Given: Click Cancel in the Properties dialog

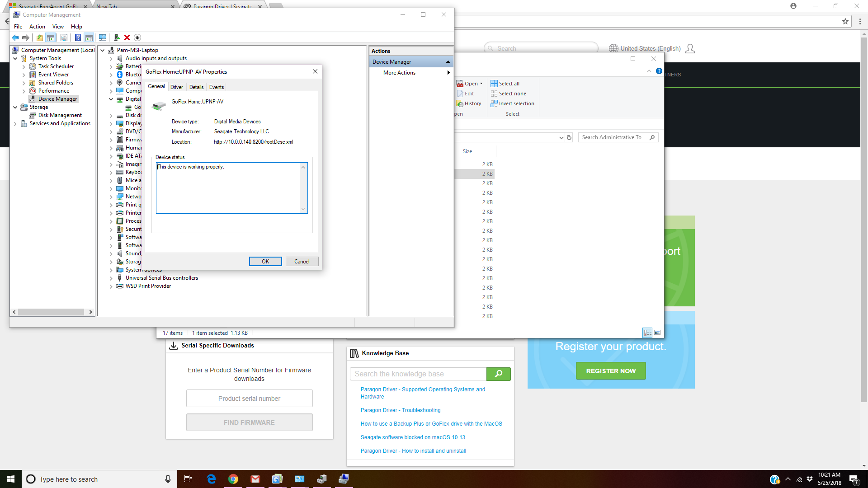Looking at the screenshot, I should [x=302, y=262].
